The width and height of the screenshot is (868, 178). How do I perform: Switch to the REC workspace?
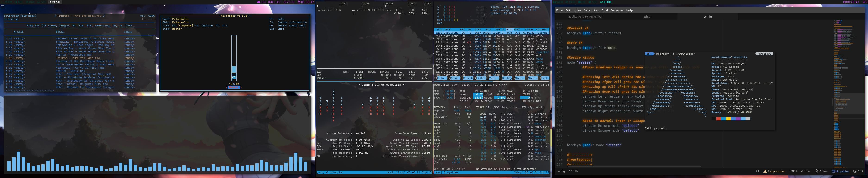click(x=19, y=2)
